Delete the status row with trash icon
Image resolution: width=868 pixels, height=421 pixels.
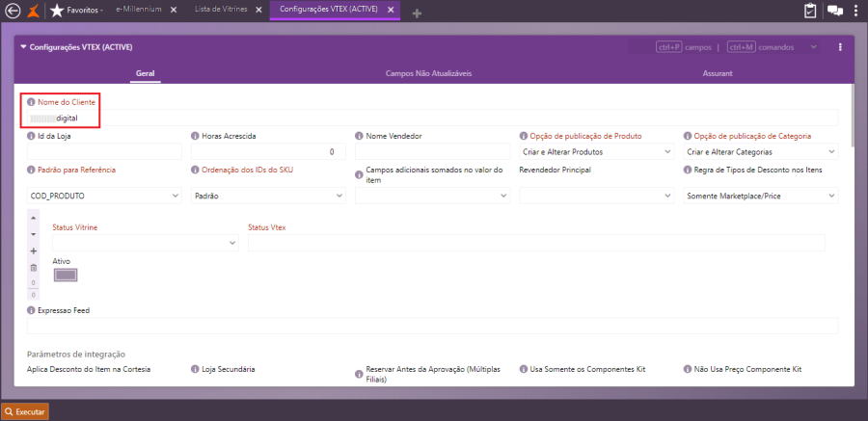[x=33, y=268]
